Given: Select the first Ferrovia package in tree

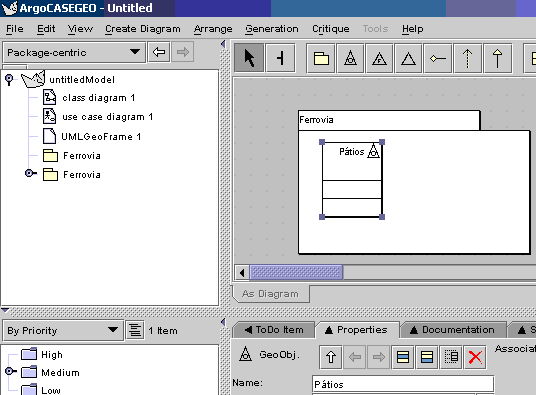Looking at the screenshot, I should [72, 156].
